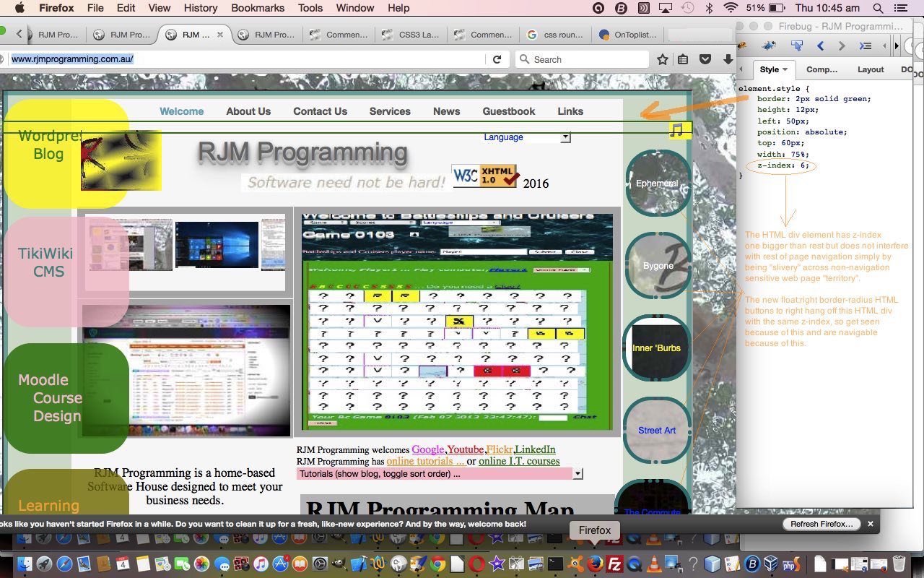This screenshot has height=578, width=924.
Task: Open Terminal from the Dock
Action: pyautogui.click(x=555, y=564)
